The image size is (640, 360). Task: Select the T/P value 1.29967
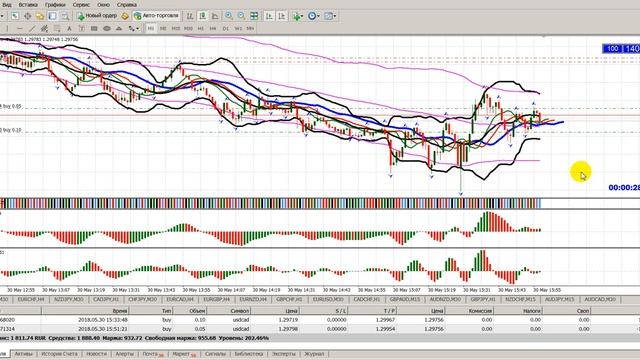[385, 320]
